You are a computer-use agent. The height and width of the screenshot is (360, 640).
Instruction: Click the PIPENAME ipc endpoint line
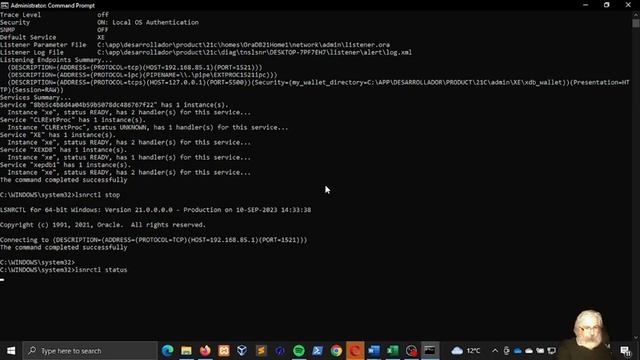142,75
